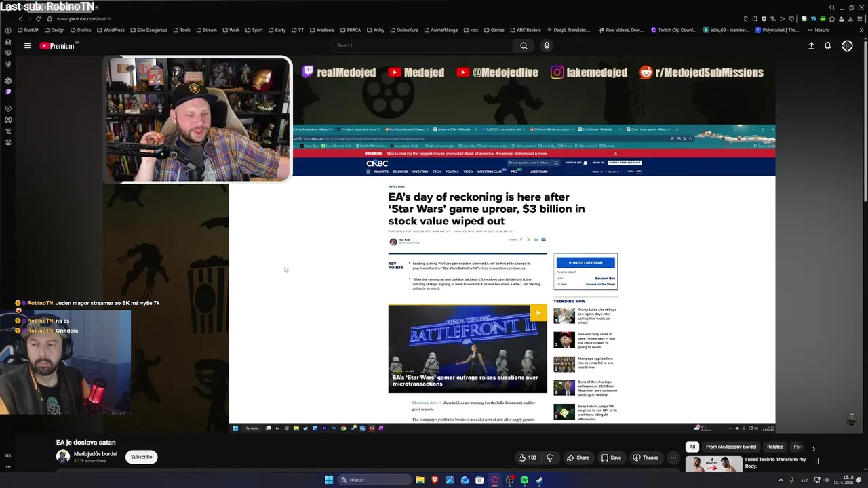Select the All filter chip
The height and width of the screenshot is (488, 868).
pos(692,447)
